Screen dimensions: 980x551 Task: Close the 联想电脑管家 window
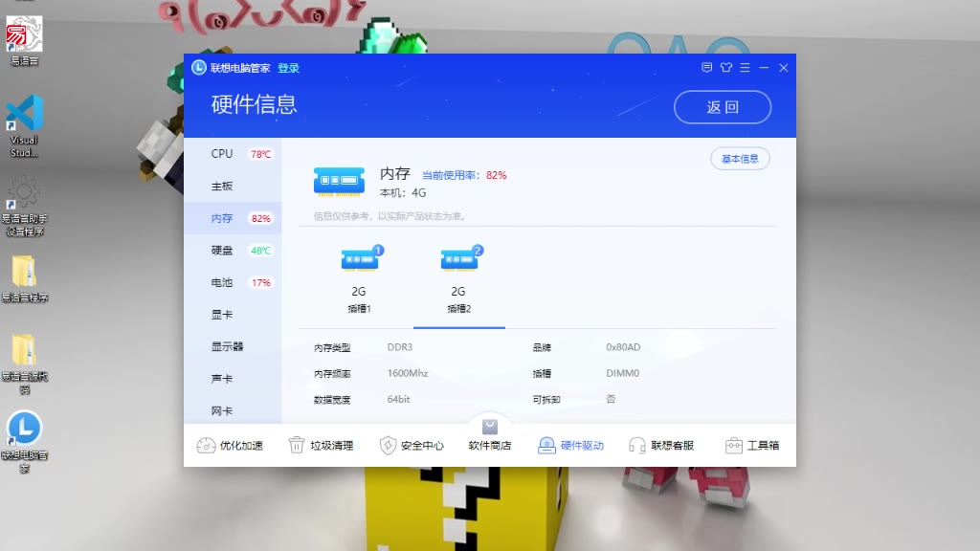click(x=783, y=68)
